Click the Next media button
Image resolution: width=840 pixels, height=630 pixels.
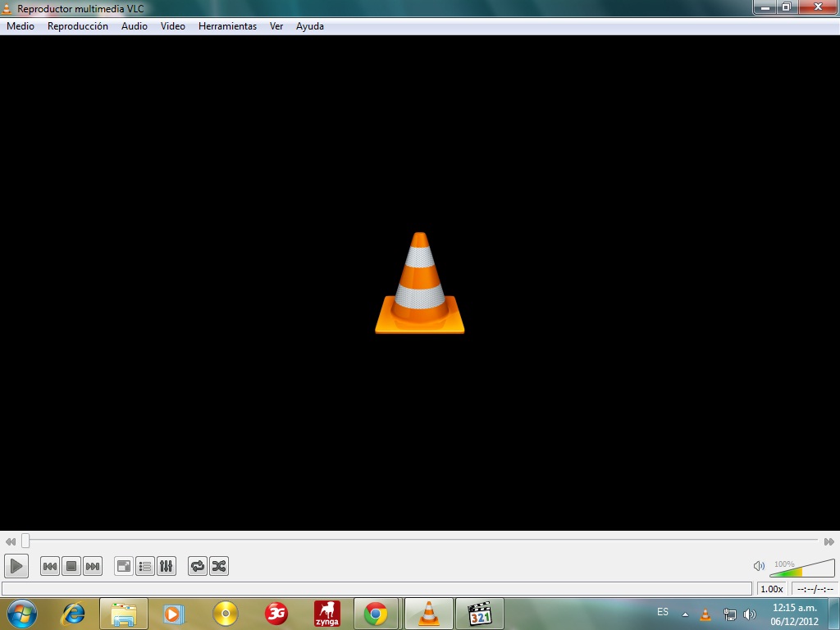(93, 566)
